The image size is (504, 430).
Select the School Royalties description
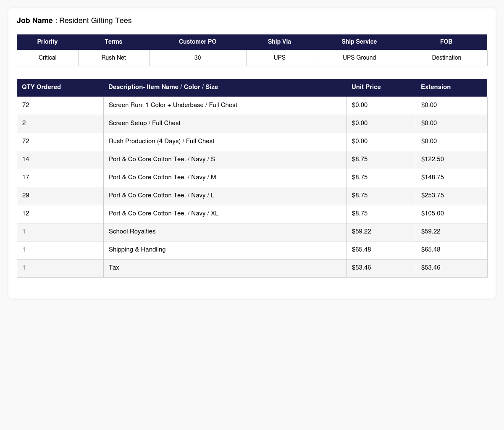[x=225, y=232]
